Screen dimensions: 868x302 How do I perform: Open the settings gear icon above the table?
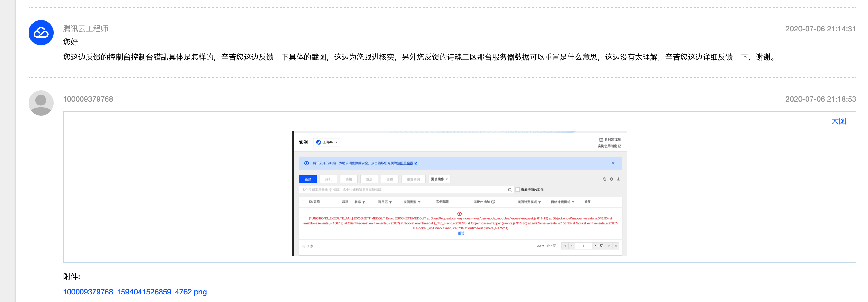[x=611, y=179]
